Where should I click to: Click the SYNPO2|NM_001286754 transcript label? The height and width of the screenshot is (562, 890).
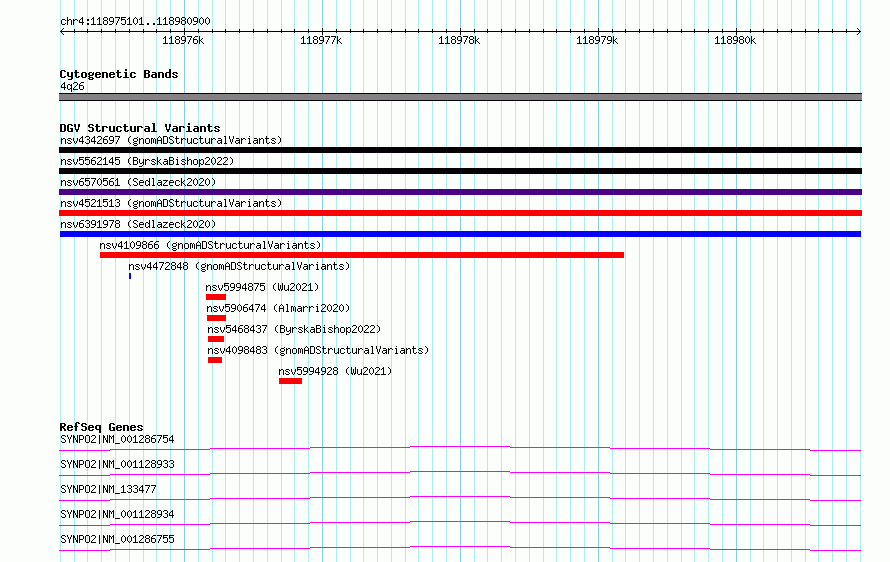pos(117,439)
